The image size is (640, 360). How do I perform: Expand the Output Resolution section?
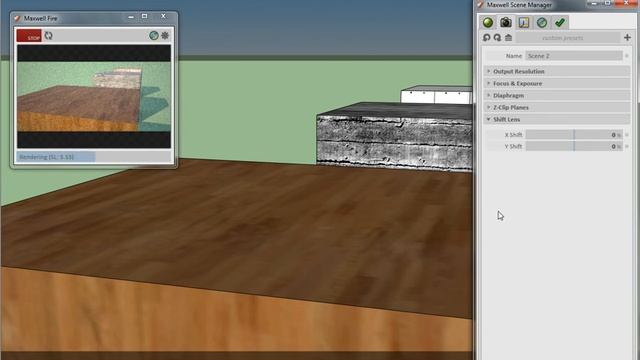[557, 71]
